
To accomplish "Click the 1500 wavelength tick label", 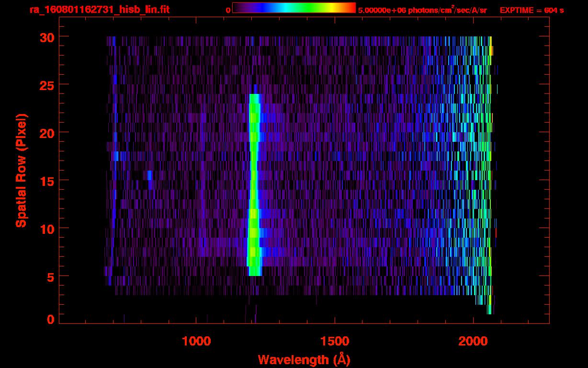I will [335, 341].
